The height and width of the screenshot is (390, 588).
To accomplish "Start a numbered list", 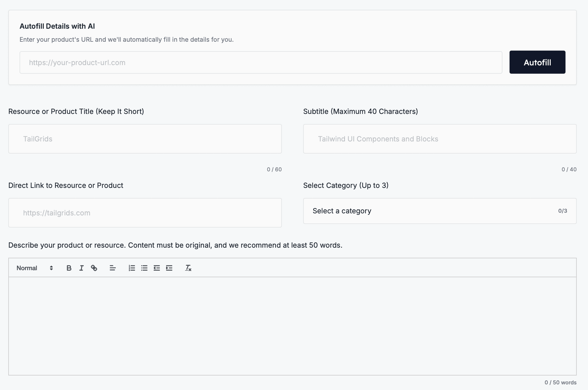I will click(132, 268).
